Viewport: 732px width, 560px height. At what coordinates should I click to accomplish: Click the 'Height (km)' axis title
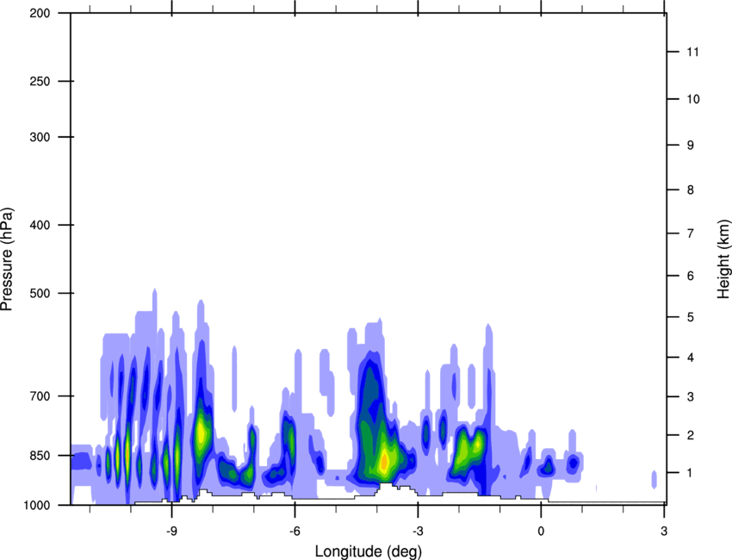(x=723, y=259)
